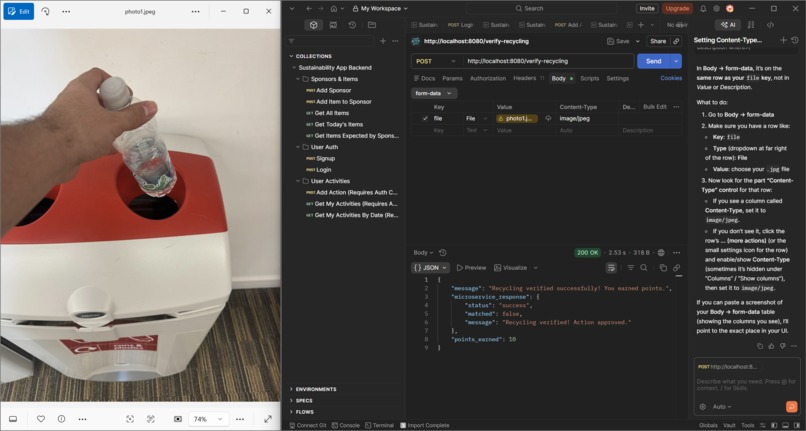Switch to the Params tab
The height and width of the screenshot is (431, 806).
pyautogui.click(x=452, y=78)
